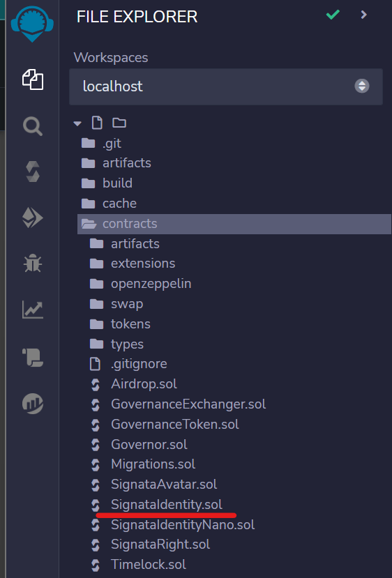
Task: Open the Remix home logo icon
Action: [32, 23]
